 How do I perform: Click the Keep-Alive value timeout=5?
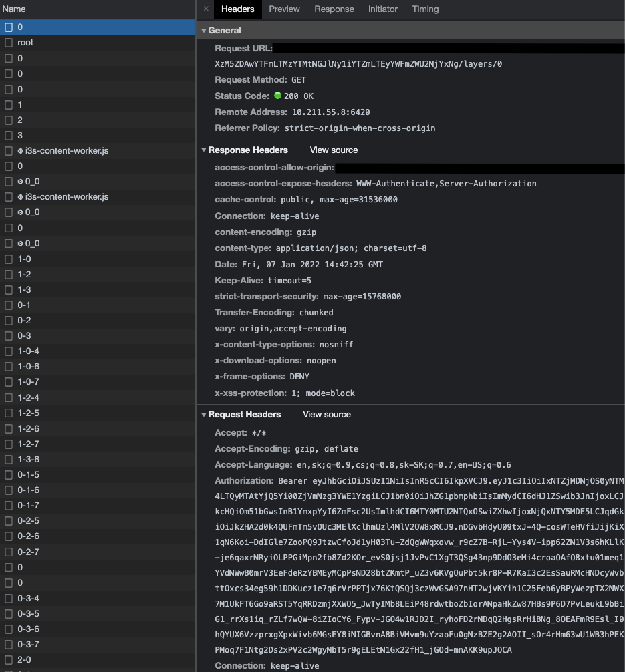(289, 281)
